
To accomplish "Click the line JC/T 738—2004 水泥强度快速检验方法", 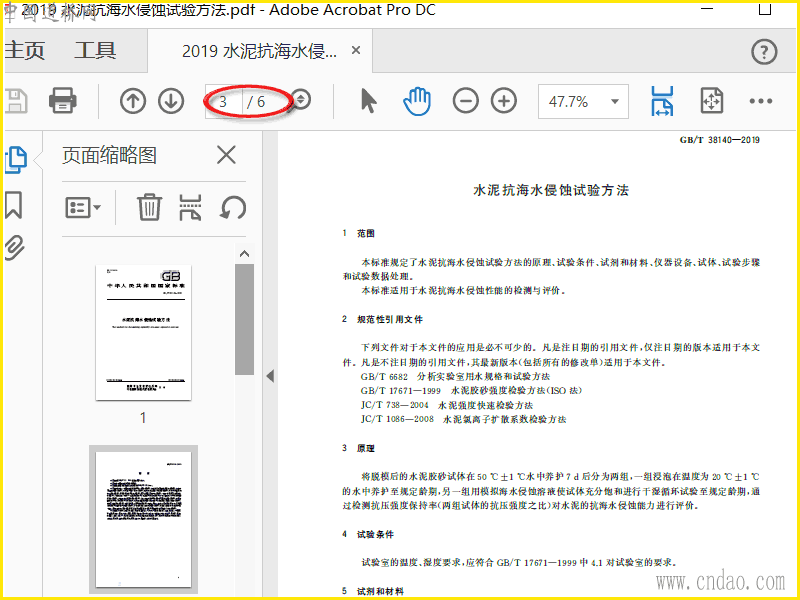I will pos(446,405).
